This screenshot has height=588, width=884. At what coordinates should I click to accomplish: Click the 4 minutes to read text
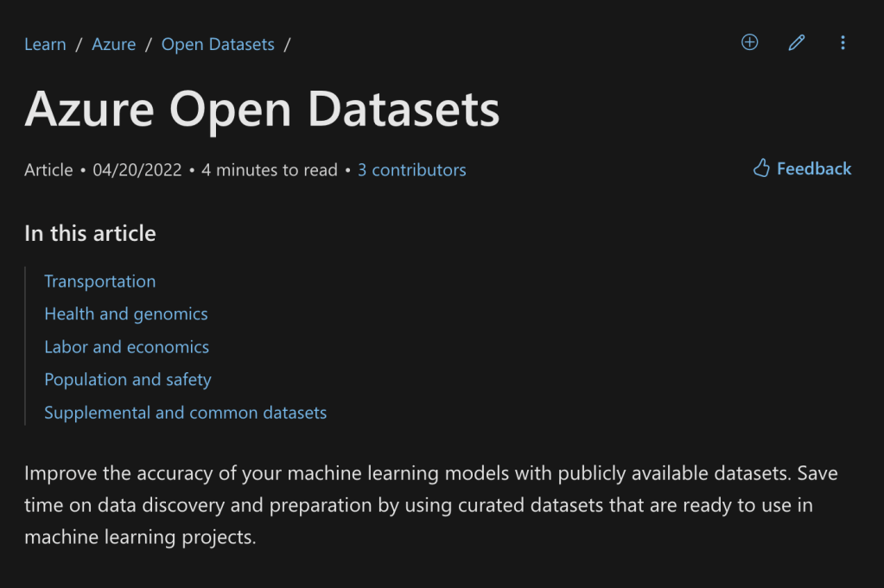pyautogui.click(x=270, y=170)
